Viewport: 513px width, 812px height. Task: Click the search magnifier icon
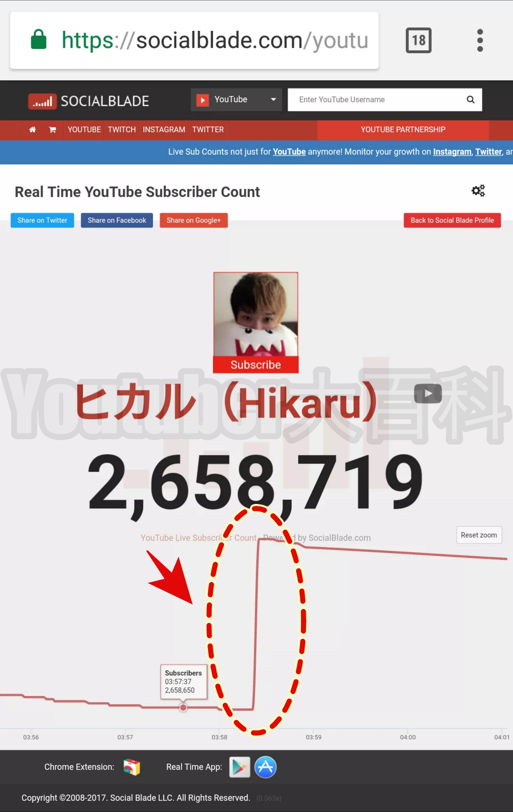[471, 100]
